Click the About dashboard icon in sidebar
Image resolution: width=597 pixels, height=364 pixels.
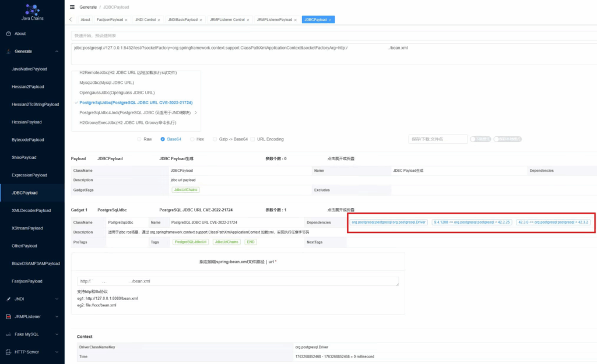pyautogui.click(x=8, y=34)
